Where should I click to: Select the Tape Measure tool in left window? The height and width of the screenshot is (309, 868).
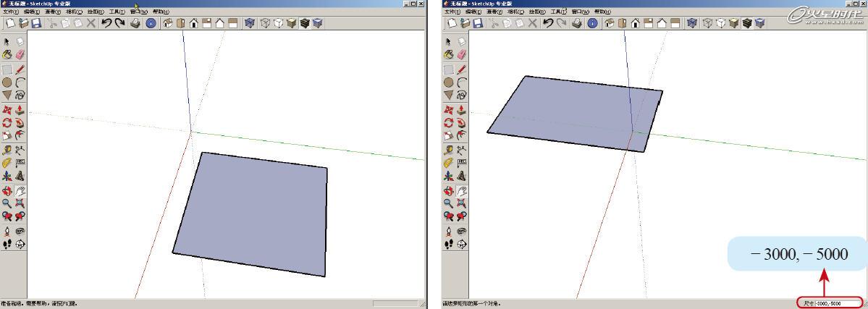coord(7,150)
